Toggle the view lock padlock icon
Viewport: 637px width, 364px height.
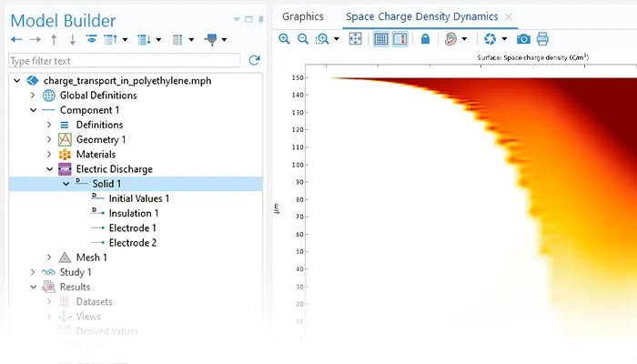tap(425, 39)
